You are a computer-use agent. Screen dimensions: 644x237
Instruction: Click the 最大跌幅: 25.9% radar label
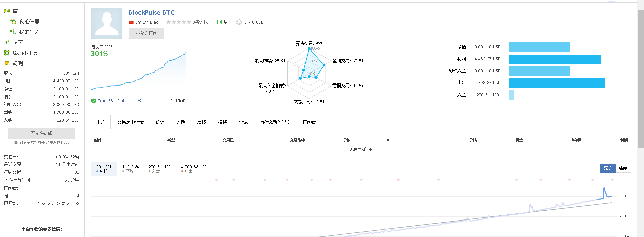[x=270, y=61]
